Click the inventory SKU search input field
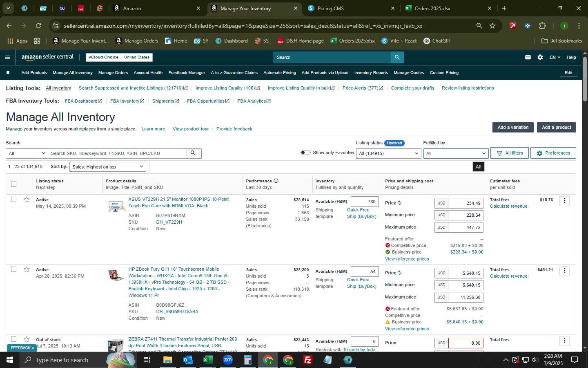588x368 pixels. click(x=117, y=153)
